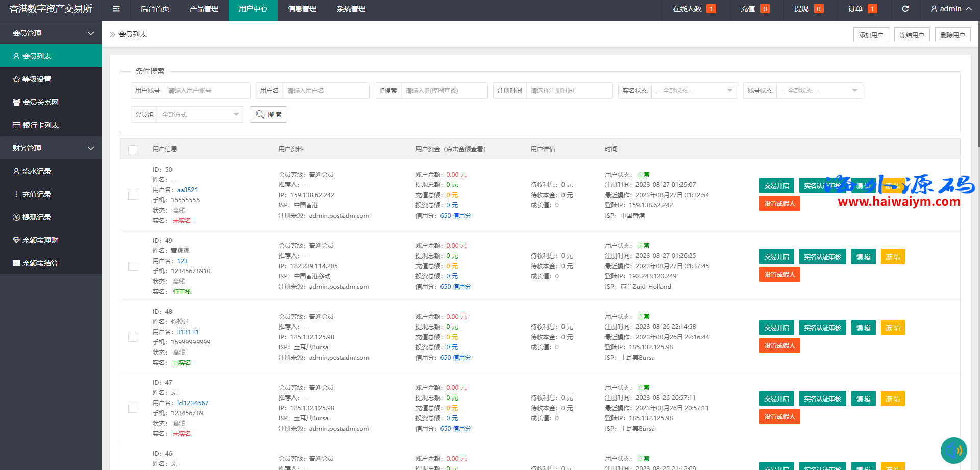Click the floating green support chat icon
The image size is (980, 470).
tap(953, 451)
